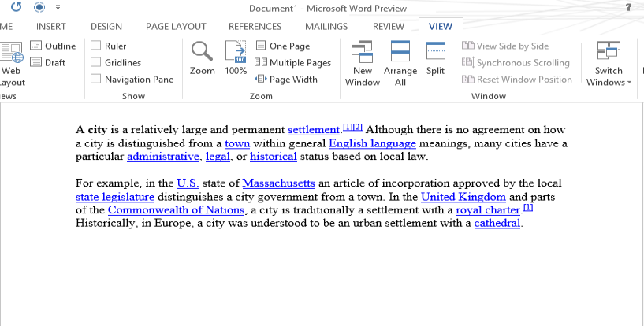The image size is (644, 326).
Task: Click footnote reference [2] after settlement
Action: 358,127
